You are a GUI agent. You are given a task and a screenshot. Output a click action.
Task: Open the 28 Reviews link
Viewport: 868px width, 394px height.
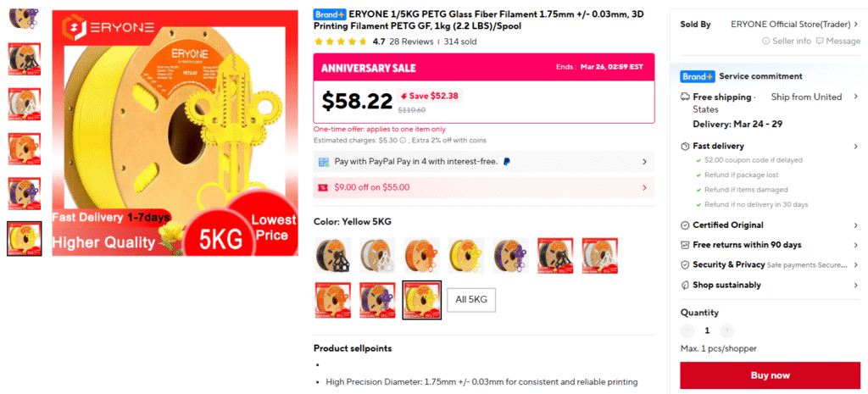pyautogui.click(x=411, y=42)
